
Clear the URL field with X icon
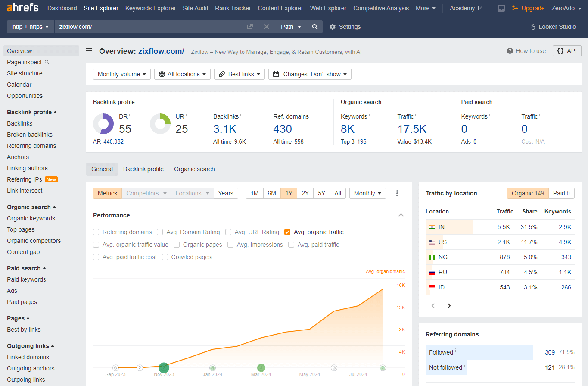click(x=267, y=27)
